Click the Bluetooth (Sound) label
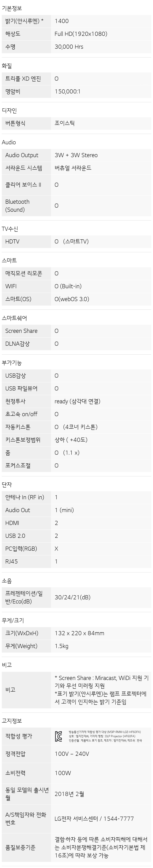The image size is (153, 868). [17, 205]
